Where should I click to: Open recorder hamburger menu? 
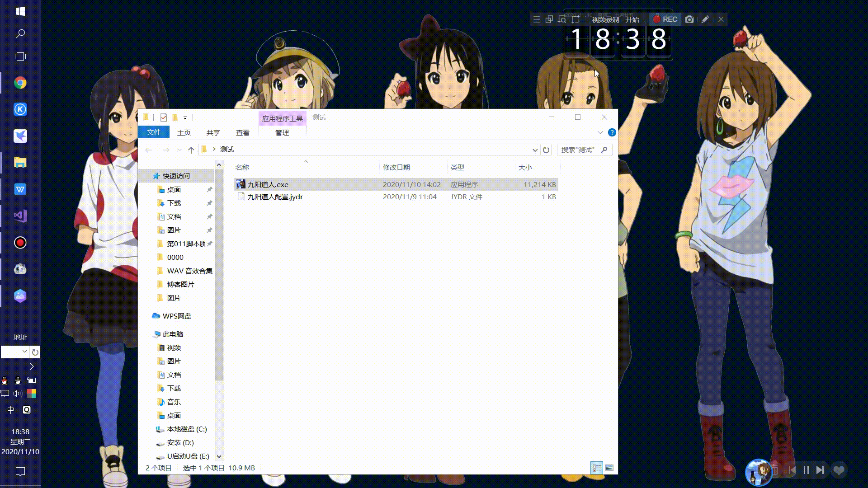536,19
